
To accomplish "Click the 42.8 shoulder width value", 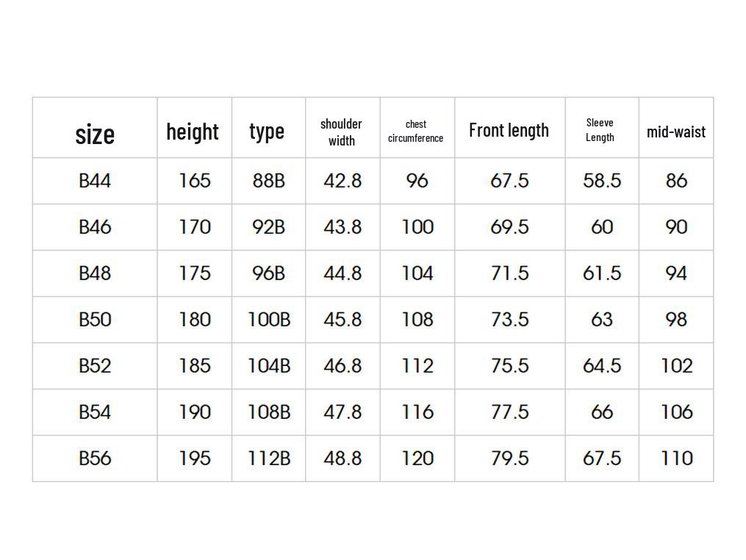I will 342,181.
